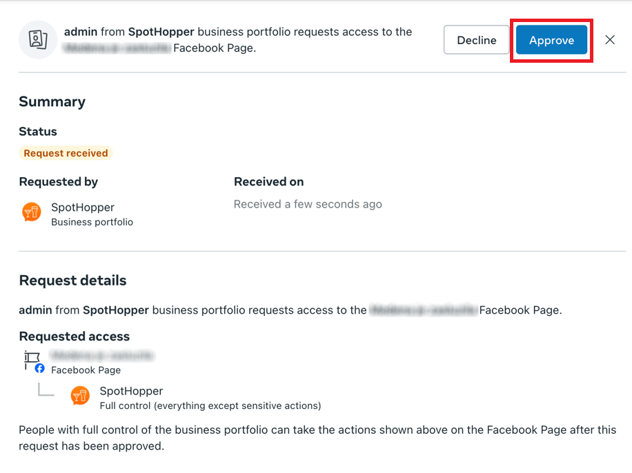632x473 pixels.
Task: Click the blue Facebook logo badge
Action: (x=40, y=368)
